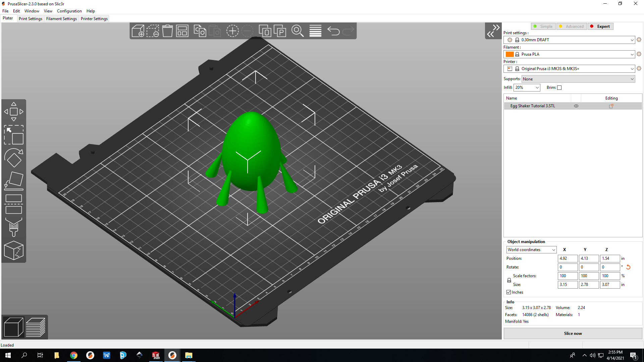Select the Place on face tool

[x=14, y=181]
